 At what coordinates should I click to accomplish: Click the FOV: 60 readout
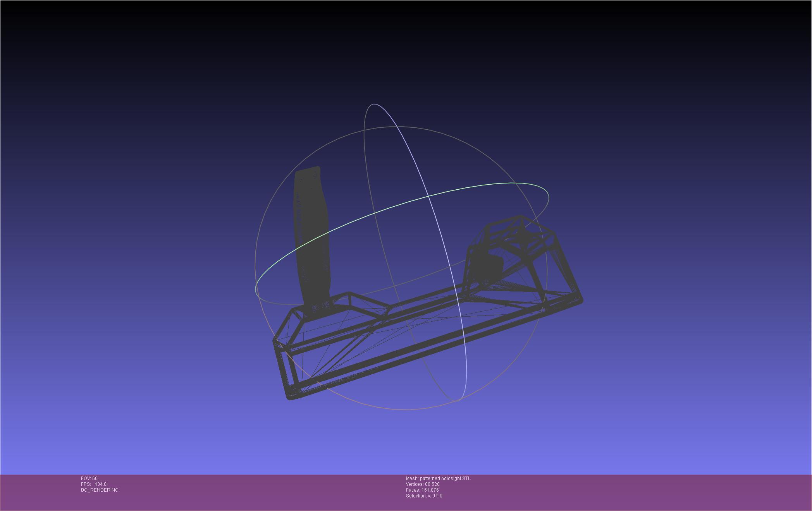pos(89,478)
